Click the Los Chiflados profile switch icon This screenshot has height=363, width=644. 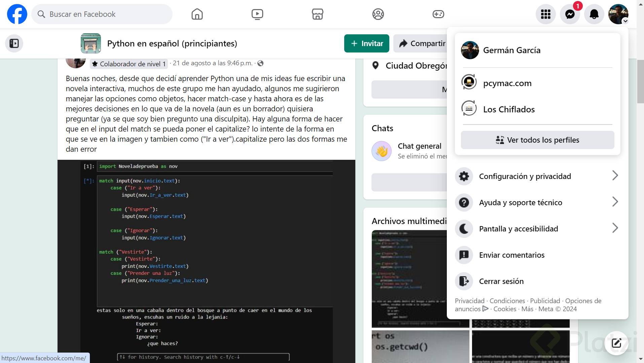[x=469, y=108]
